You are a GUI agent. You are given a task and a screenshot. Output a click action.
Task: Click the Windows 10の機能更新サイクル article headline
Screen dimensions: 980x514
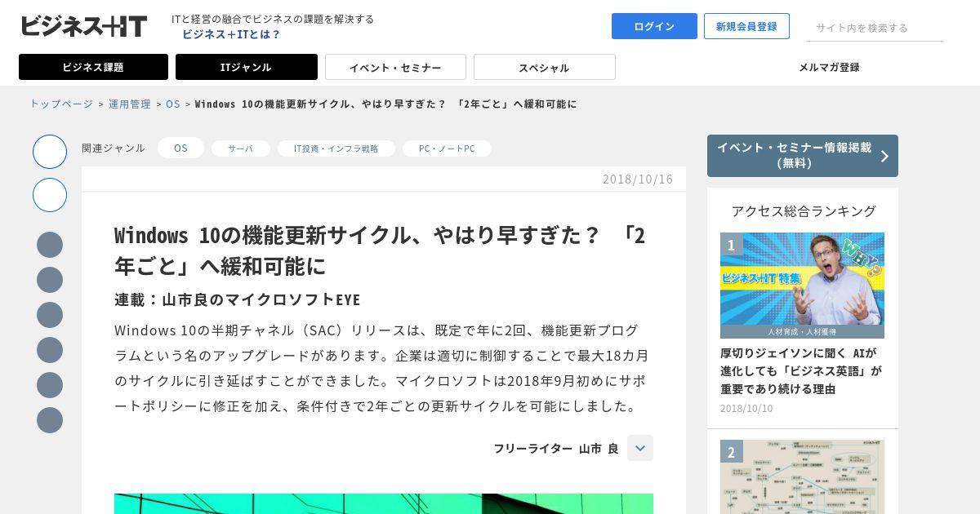click(x=381, y=250)
